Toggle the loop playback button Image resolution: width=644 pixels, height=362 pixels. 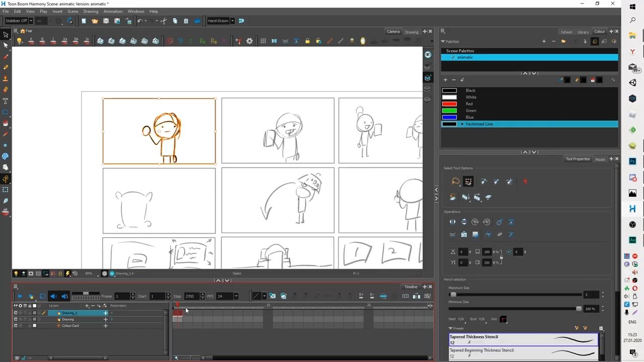42,296
